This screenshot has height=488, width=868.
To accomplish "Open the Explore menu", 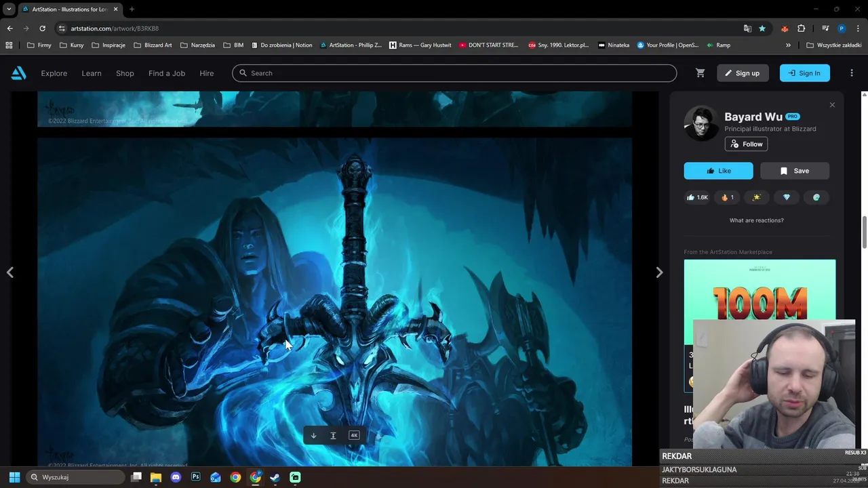I will tap(54, 73).
